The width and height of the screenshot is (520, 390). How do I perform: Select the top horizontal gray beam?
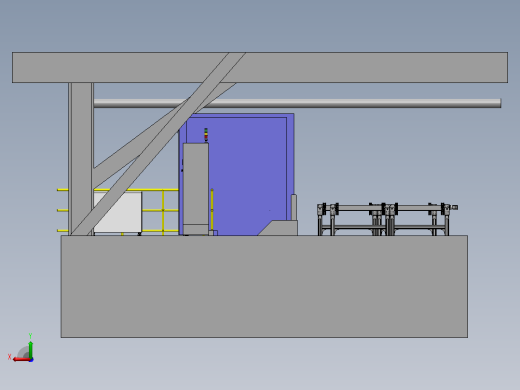260,67
